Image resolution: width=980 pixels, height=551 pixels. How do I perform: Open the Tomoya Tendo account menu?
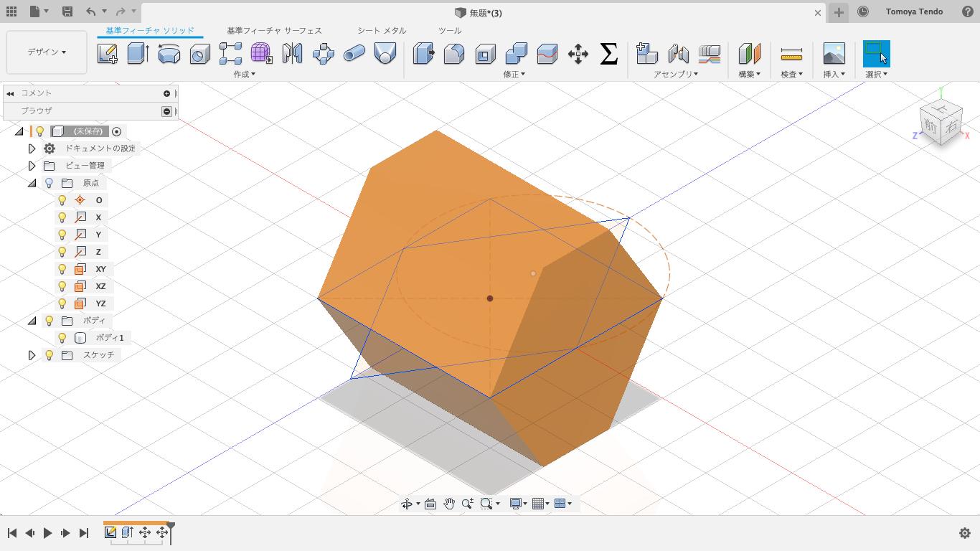tap(914, 11)
